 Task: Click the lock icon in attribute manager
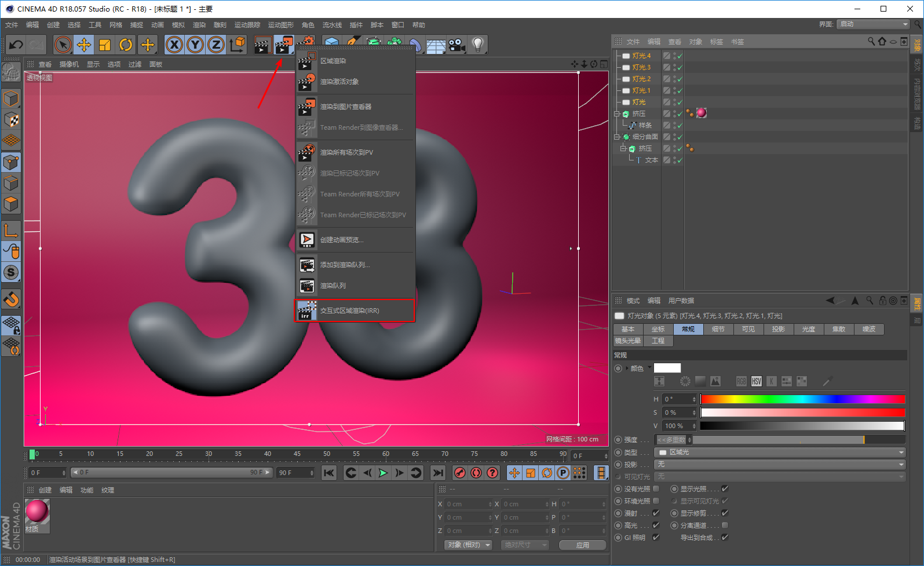(x=882, y=300)
